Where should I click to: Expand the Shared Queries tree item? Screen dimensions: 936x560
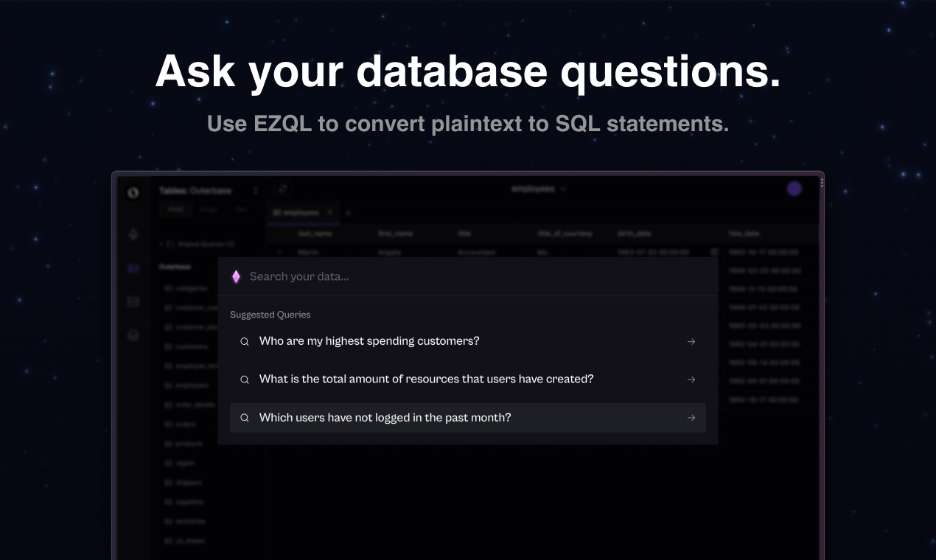196,244
